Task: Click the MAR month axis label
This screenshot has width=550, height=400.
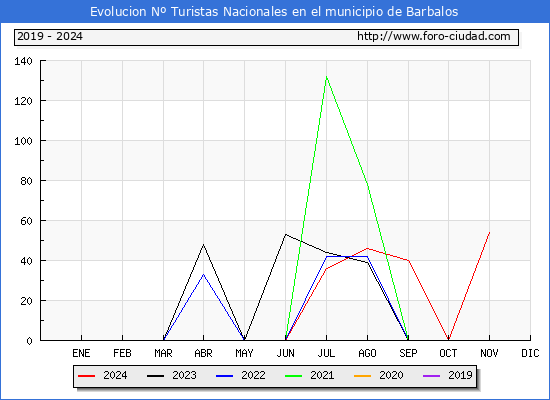Action: [x=163, y=353]
